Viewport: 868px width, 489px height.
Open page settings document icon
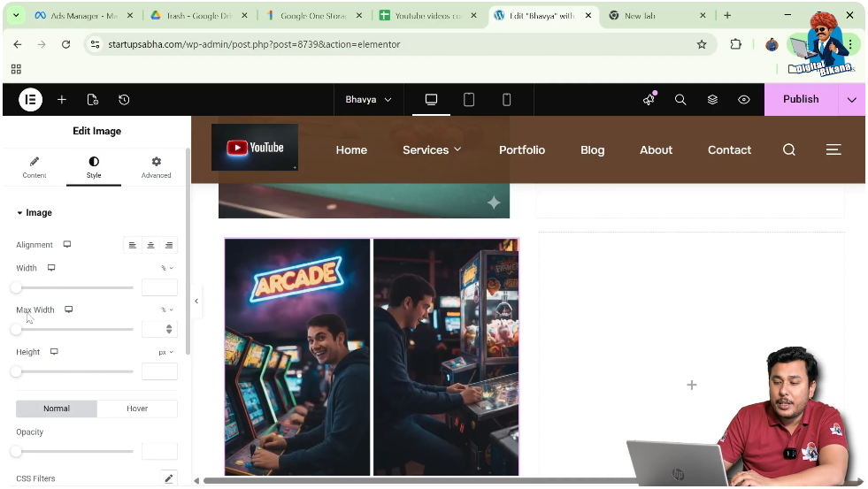tap(93, 100)
